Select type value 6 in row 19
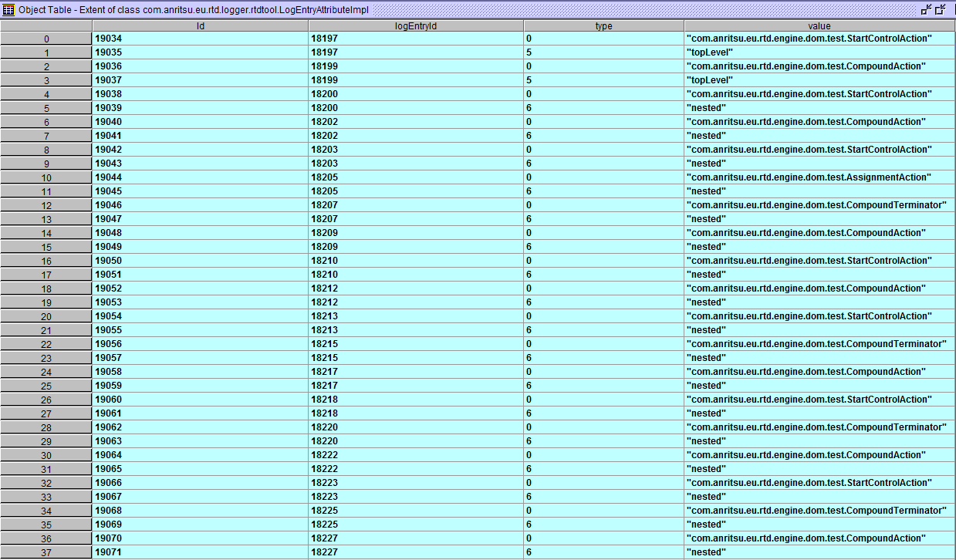The height and width of the screenshot is (560, 956). [x=604, y=302]
